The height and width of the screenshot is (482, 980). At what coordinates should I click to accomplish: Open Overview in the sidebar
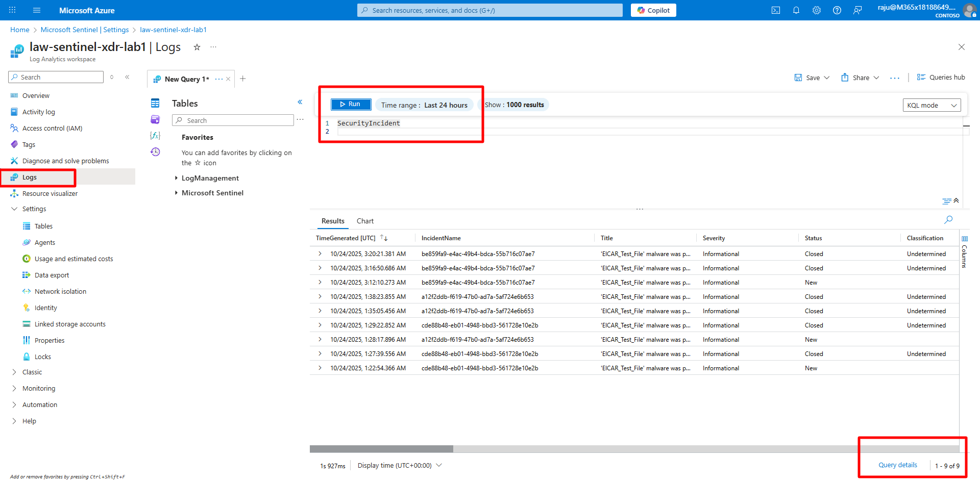pyautogui.click(x=36, y=96)
